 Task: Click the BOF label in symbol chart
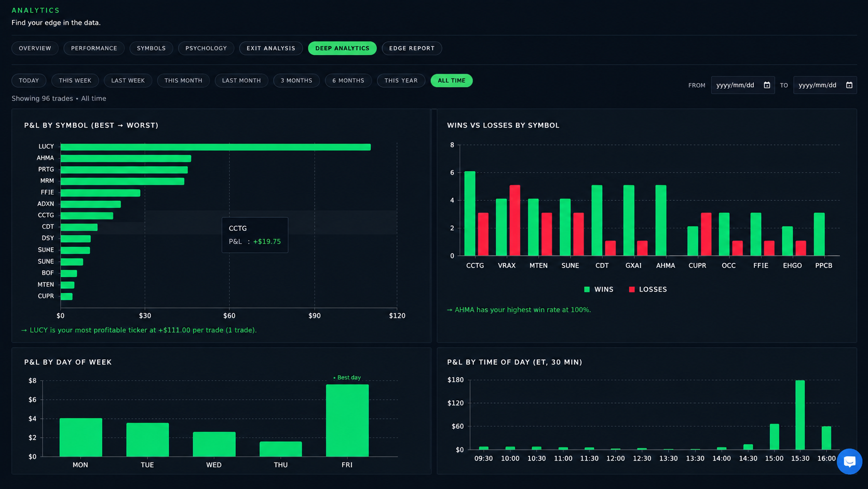(48, 273)
